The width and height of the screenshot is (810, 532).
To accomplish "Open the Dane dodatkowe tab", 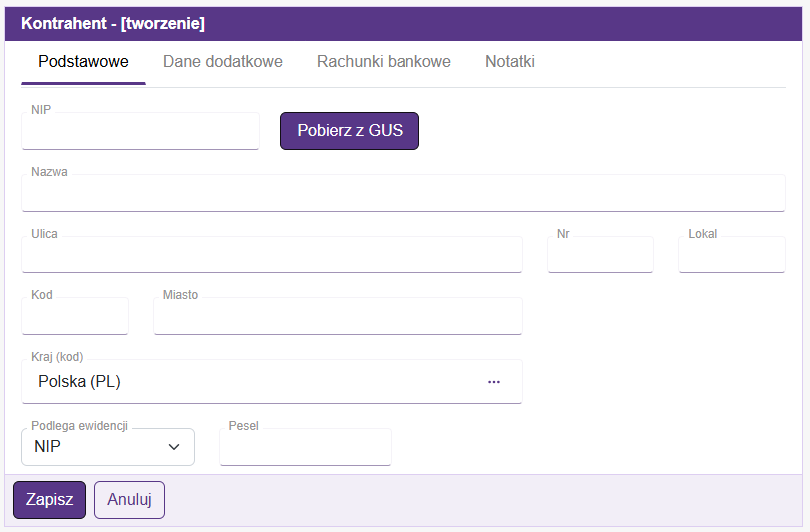I will pyautogui.click(x=223, y=62).
